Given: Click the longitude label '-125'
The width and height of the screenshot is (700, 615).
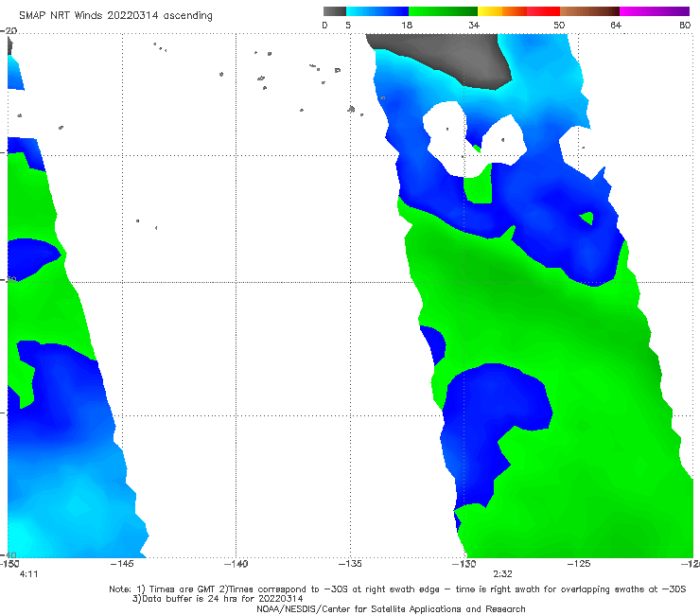Looking at the screenshot, I should [x=579, y=564].
